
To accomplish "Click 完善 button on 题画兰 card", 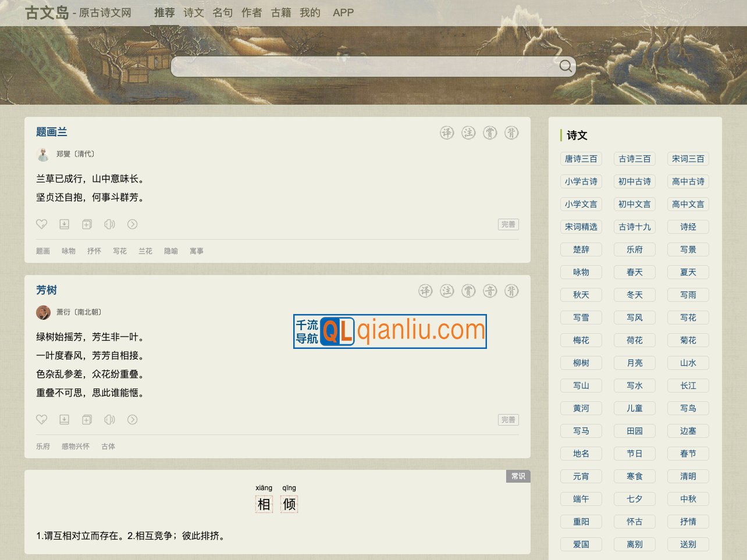I will pyautogui.click(x=508, y=224).
